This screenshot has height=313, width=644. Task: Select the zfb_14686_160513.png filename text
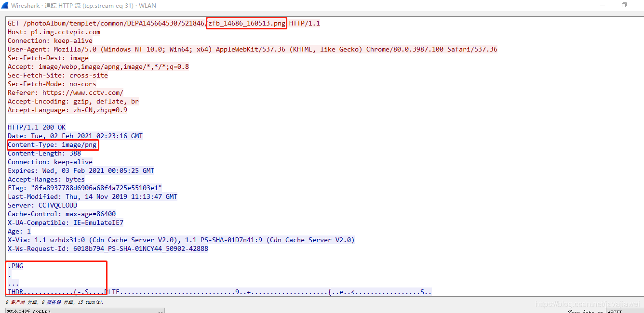coord(247,23)
